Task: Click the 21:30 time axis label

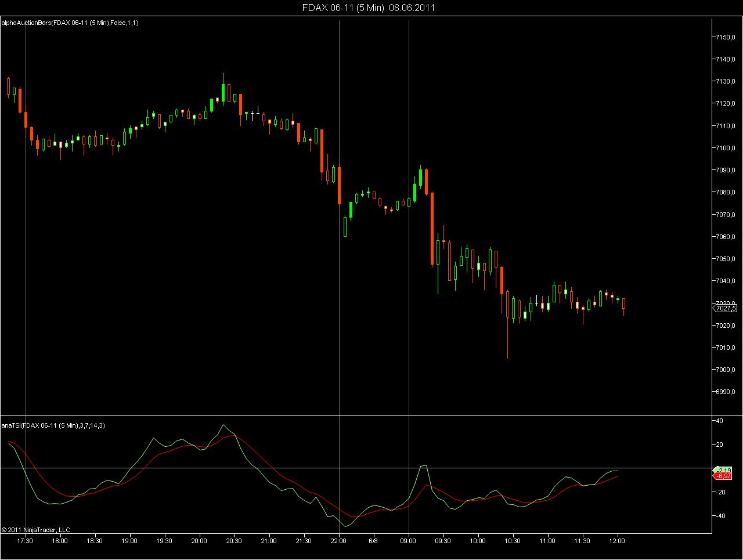Action: coord(304,541)
